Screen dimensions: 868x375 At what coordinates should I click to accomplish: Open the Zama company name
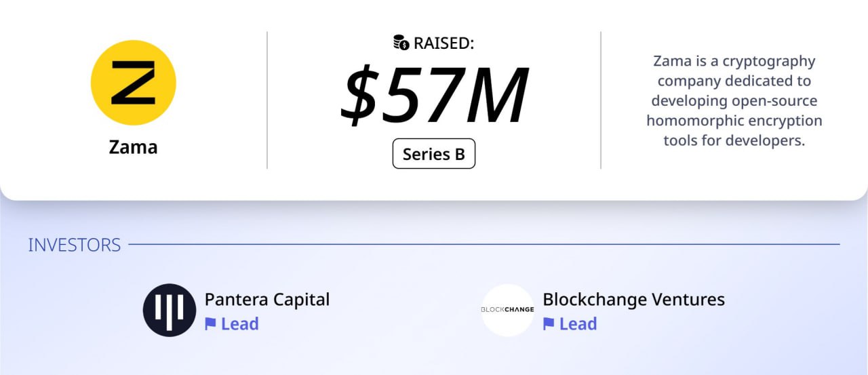point(134,147)
